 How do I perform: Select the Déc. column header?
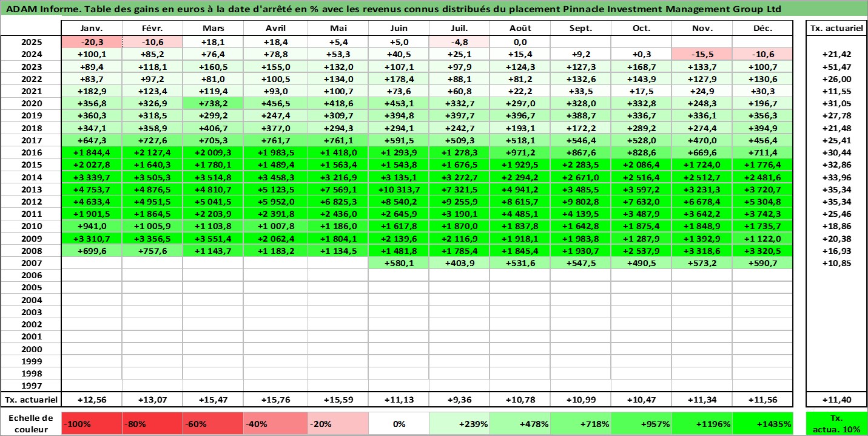[763, 29]
